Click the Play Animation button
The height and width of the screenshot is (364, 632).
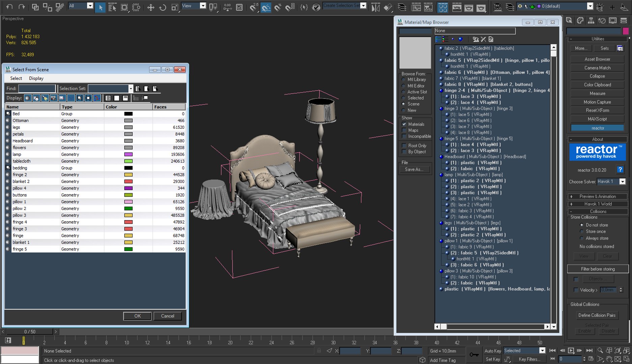571,351
